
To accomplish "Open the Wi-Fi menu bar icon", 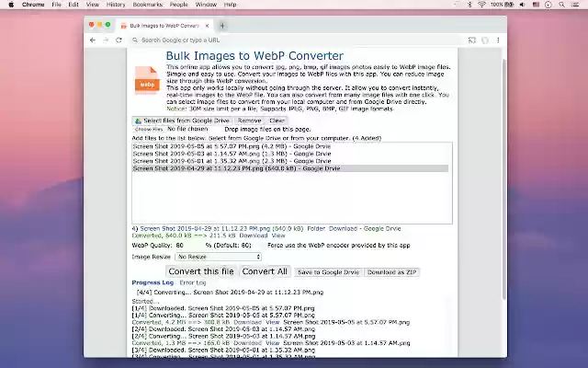I will click(x=481, y=5).
